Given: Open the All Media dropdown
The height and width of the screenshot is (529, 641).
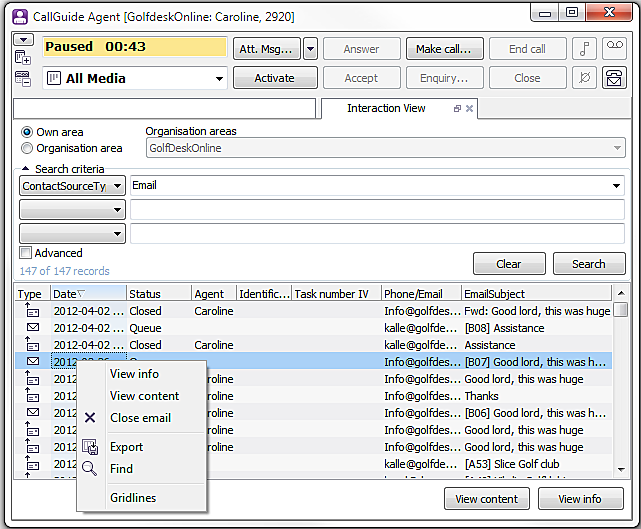Looking at the screenshot, I should [220, 78].
